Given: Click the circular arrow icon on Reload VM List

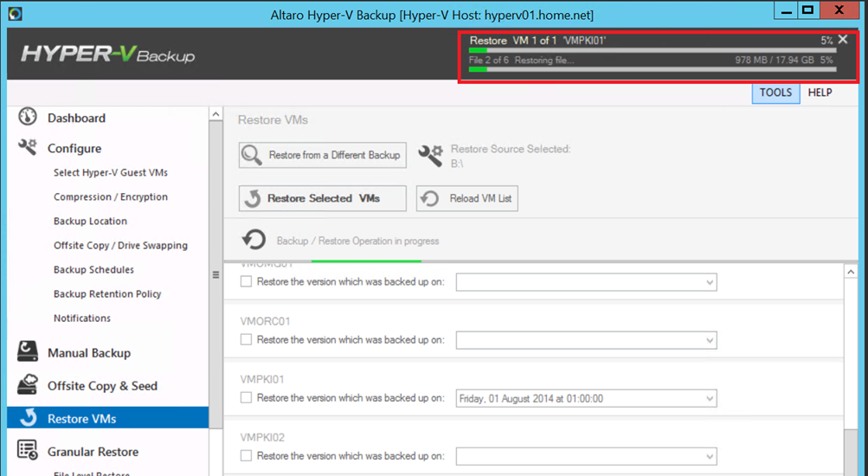Looking at the screenshot, I should coord(429,198).
